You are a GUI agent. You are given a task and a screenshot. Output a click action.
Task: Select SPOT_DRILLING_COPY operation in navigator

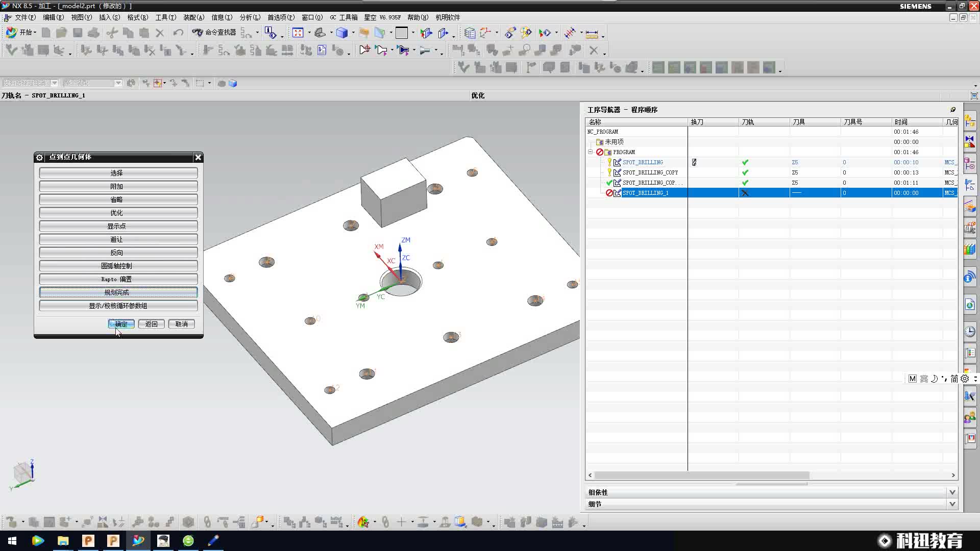(650, 172)
